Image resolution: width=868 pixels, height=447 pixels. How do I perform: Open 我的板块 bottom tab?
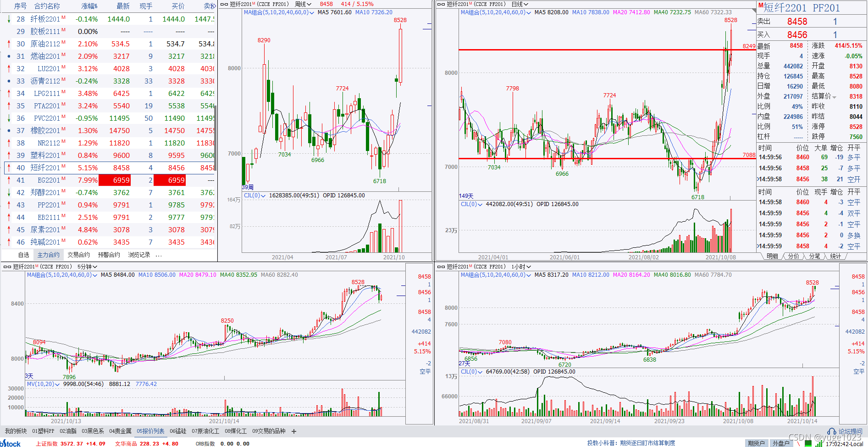[x=16, y=431]
